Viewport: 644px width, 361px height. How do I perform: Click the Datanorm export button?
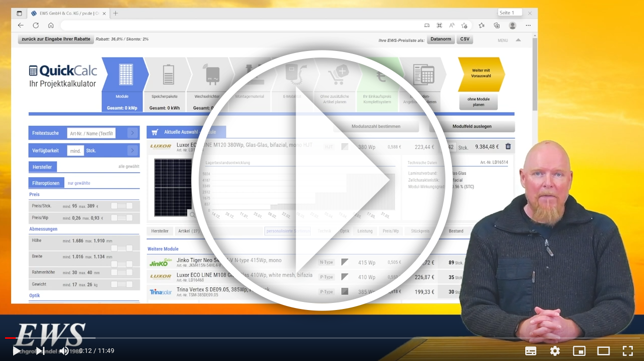tap(441, 39)
